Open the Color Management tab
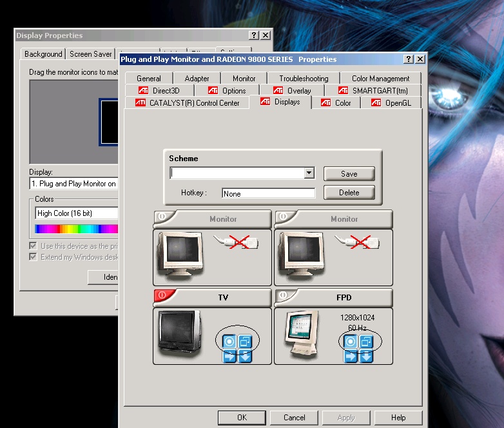This screenshot has width=504, height=428. click(x=380, y=79)
